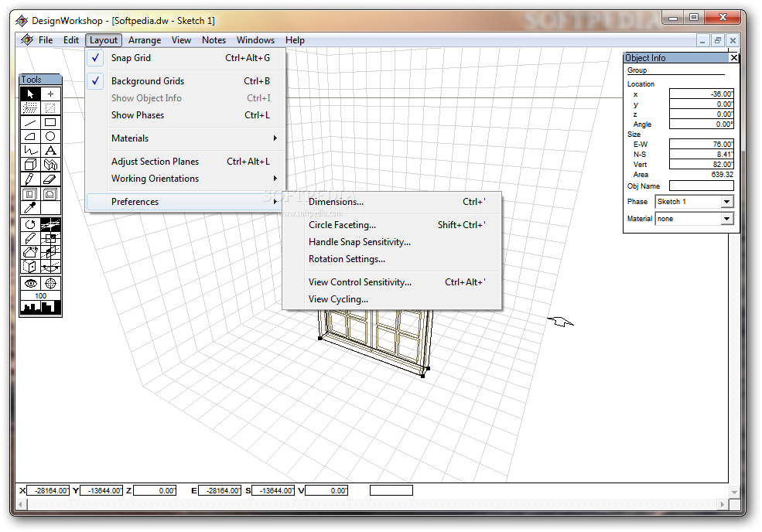Open Circle Faceting preferences
The height and width of the screenshot is (532, 762).
coord(391,225)
